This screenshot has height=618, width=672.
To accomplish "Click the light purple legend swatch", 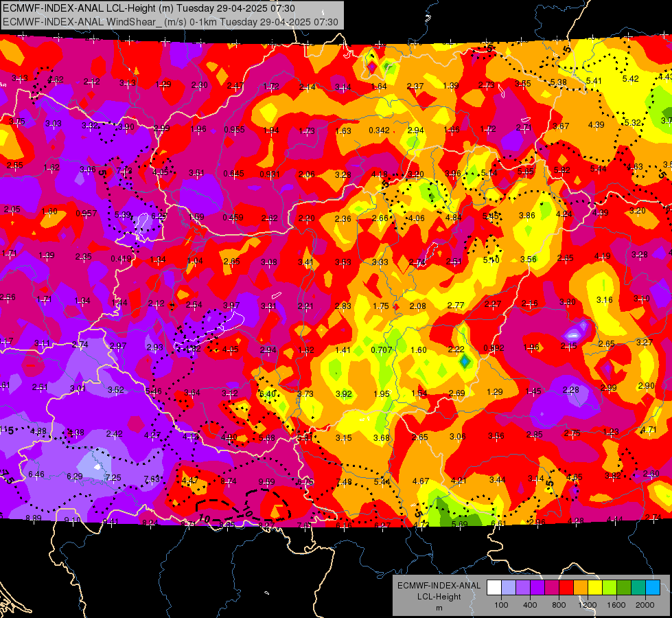I will pos(523,588).
